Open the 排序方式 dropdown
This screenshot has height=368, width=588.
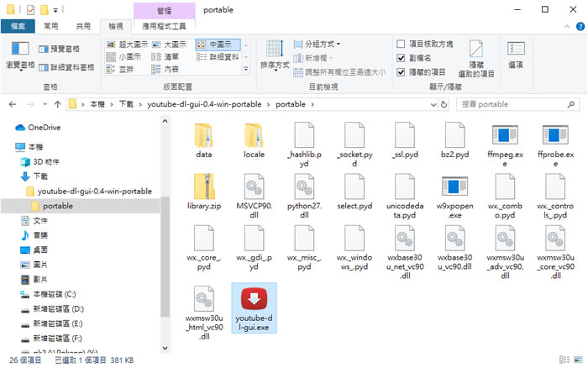(x=275, y=56)
